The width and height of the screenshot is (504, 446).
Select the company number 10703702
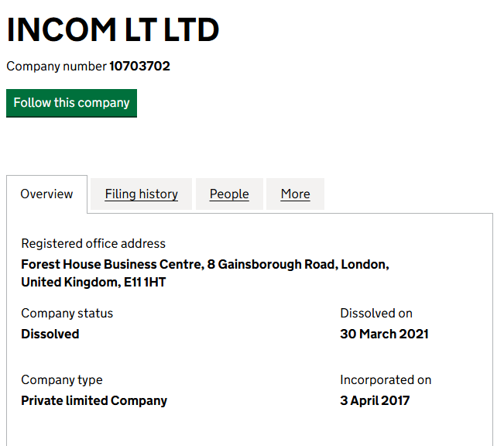[x=139, y=67]
